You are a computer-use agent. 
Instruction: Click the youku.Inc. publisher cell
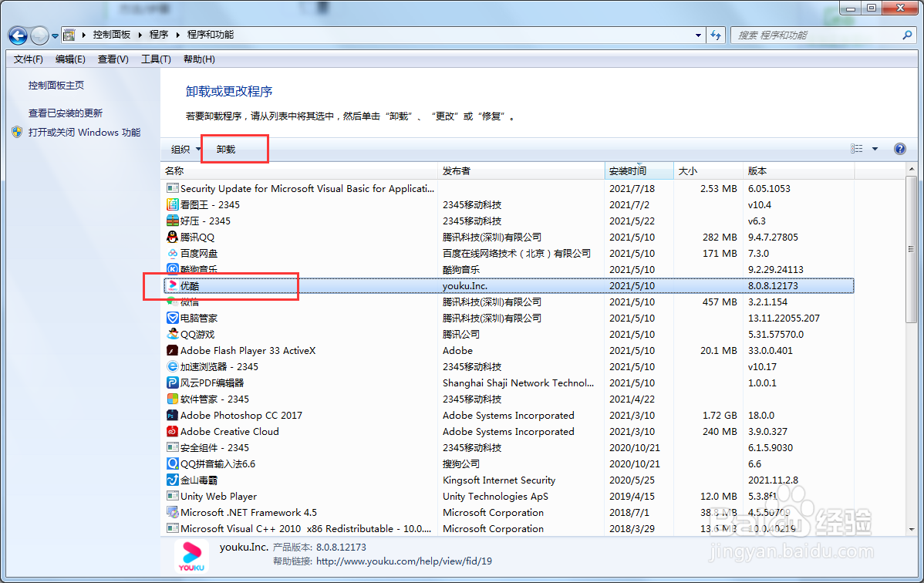click(465, 286)
